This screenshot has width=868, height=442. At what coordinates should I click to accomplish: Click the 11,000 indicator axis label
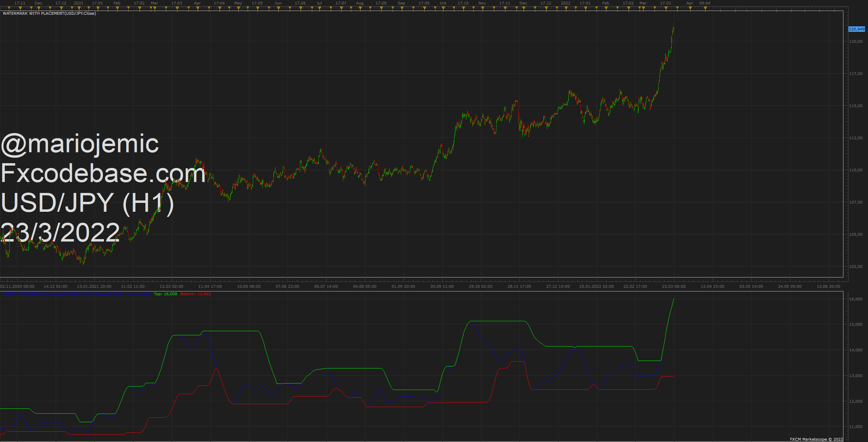856,427
